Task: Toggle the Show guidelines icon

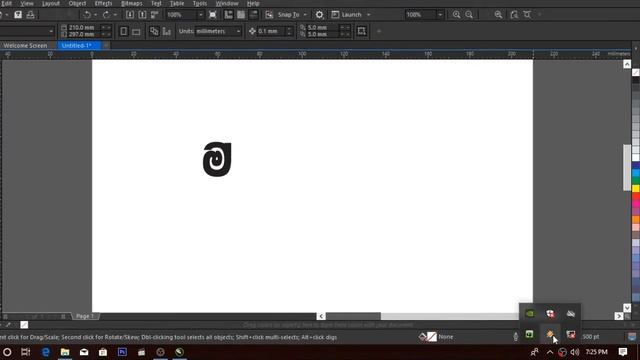Action: tap(253, 15)
